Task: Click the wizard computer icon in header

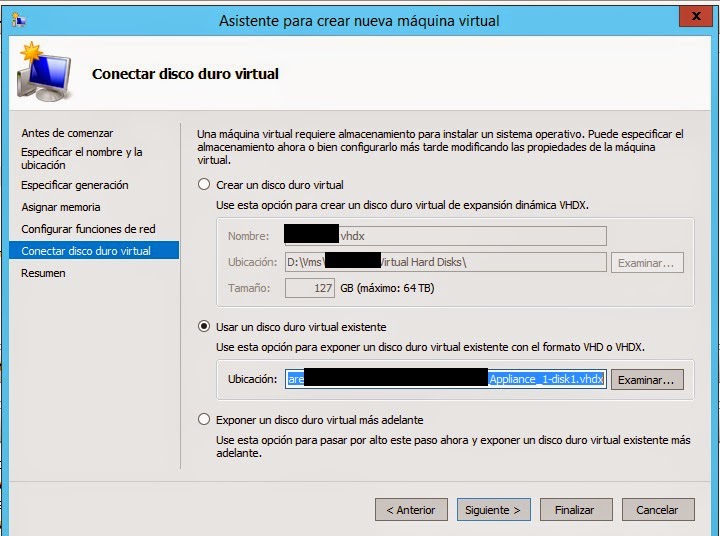Action: 43,75
